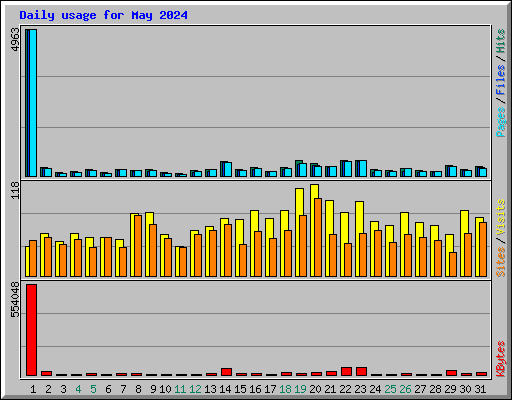Image resolution: width=512 pixels, height=400 pixels.
Task: Click the day 29 axis label
Action: [450, 389]
